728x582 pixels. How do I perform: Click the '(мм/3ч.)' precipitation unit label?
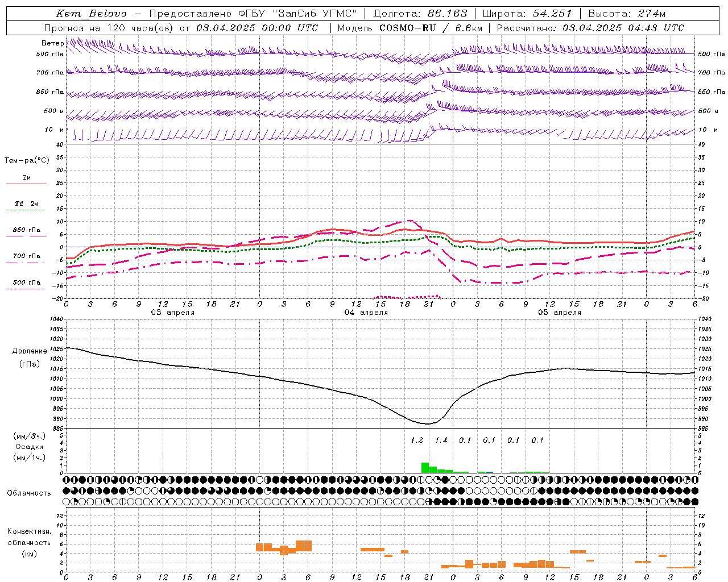(x=30, y=436)
